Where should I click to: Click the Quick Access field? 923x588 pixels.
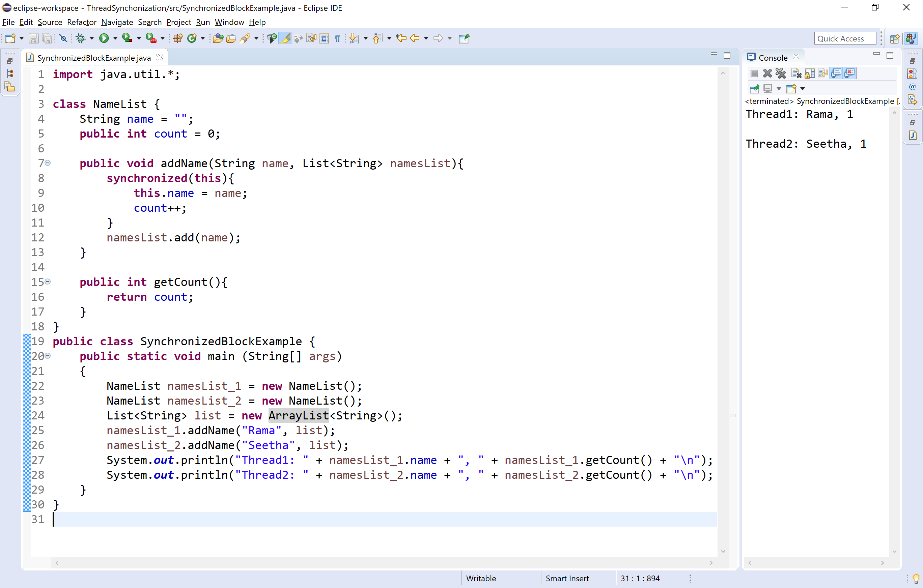click(845, 38)
